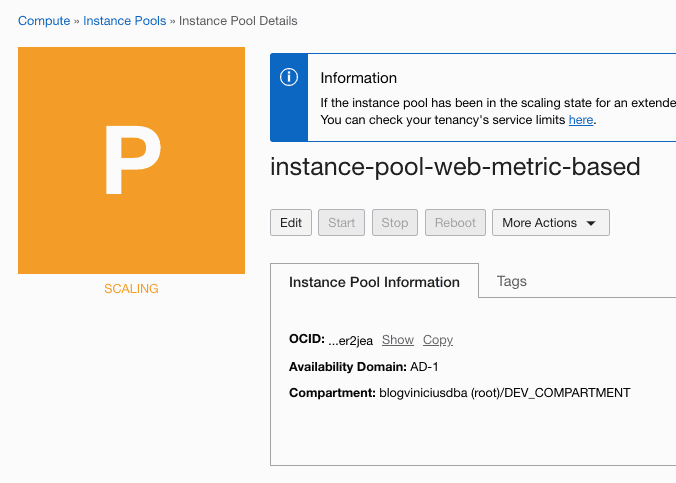
Task: Show the full OCID value
Action: point(397,340)
